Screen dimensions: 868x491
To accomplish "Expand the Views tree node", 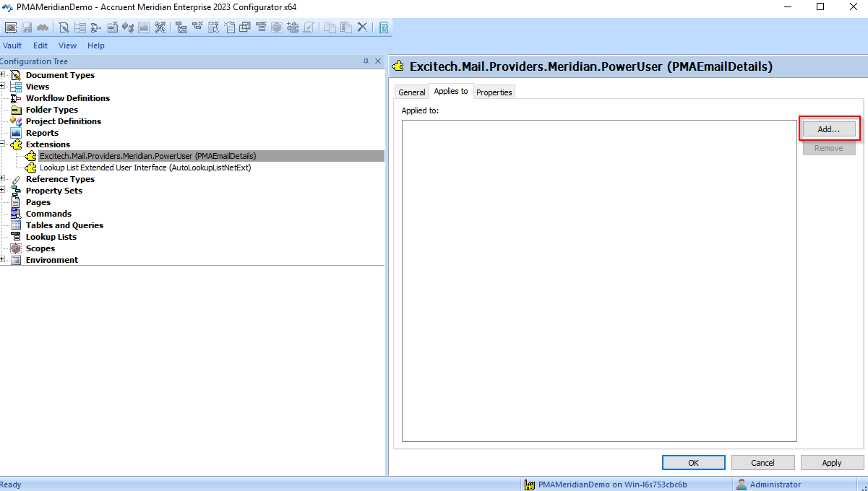I will (x=3, y=87).
